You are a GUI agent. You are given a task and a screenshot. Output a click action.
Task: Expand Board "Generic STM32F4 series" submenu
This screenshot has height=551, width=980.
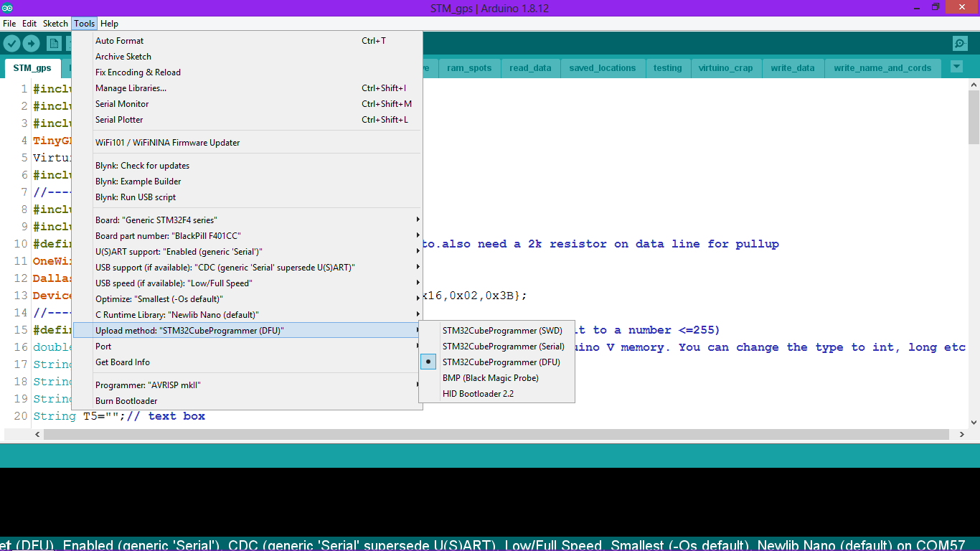248,220
